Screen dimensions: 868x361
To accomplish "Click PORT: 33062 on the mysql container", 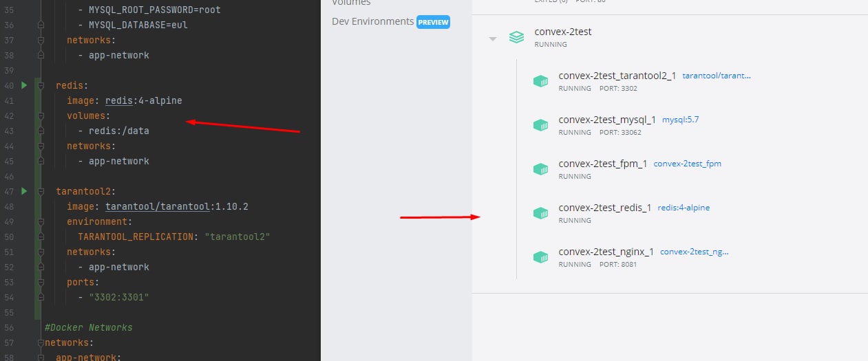I will [x=620, y=133].
